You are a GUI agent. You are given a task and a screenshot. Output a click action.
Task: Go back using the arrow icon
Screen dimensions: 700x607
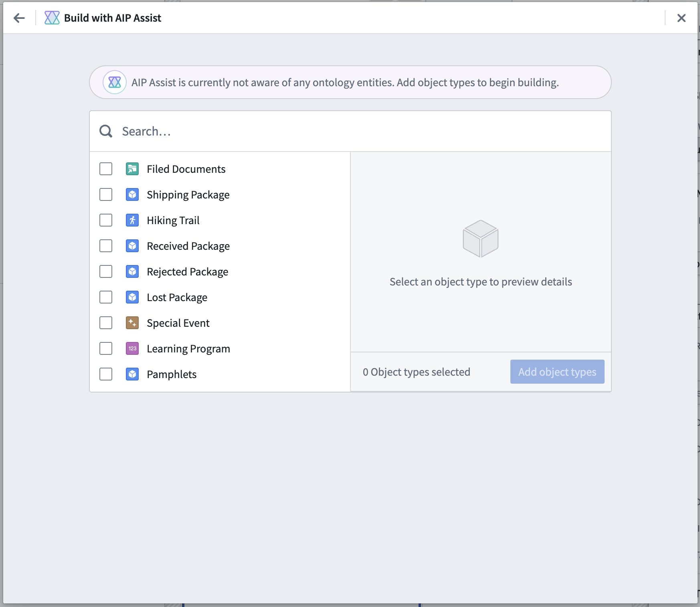pyautogui.click(x=19, y=18)
